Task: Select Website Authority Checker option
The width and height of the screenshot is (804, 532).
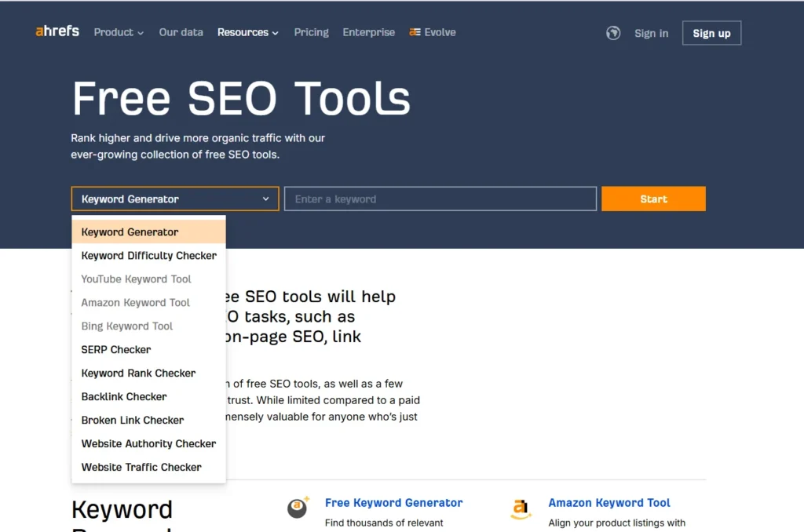Action: (148, 444)
